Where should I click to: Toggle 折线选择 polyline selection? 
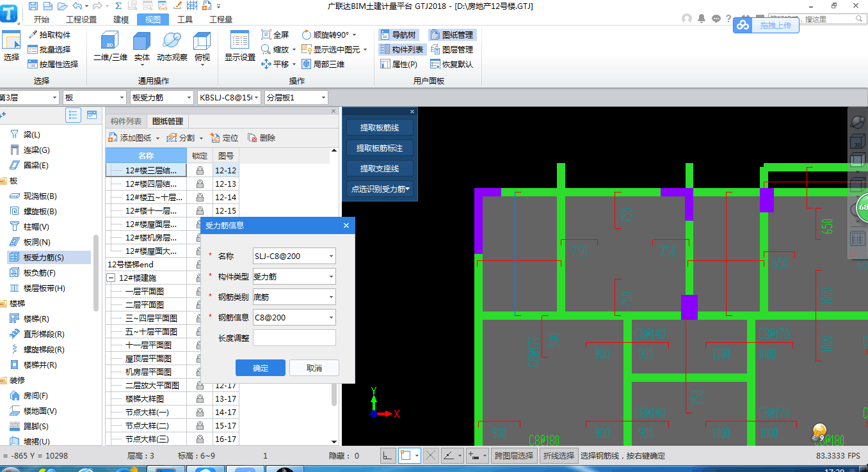(x=559, y=456)
